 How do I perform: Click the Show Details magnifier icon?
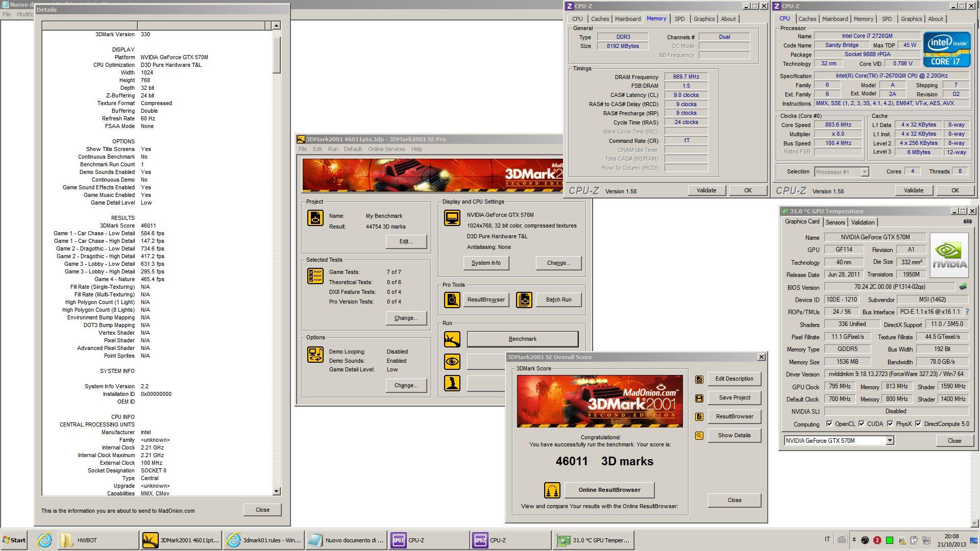click(x=699, y=436)
